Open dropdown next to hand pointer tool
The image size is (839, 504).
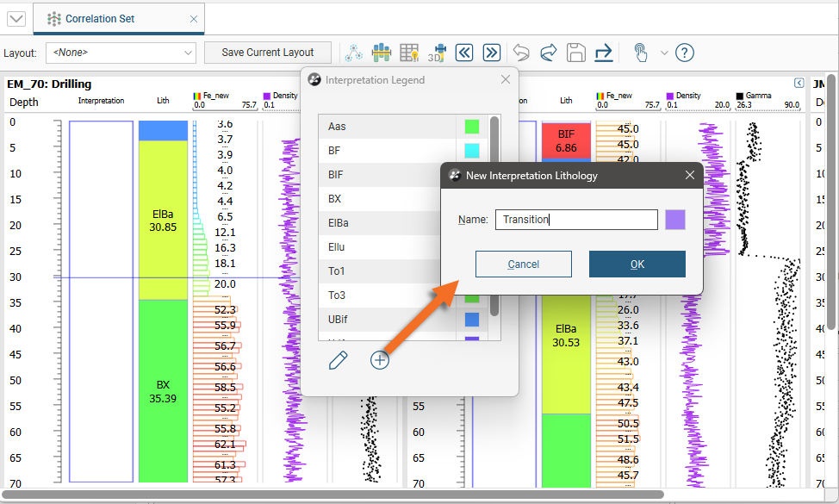(x=664, y=53)
